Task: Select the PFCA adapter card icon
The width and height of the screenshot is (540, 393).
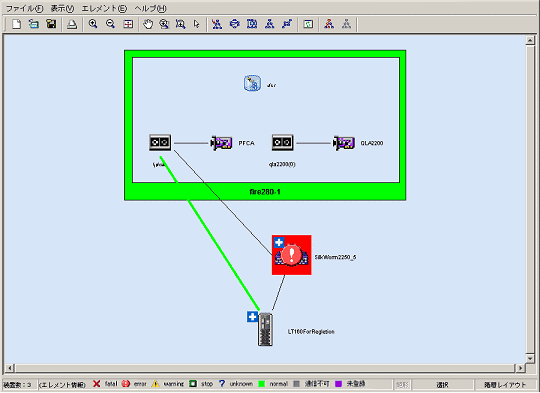Action: (x=221, y=143)
